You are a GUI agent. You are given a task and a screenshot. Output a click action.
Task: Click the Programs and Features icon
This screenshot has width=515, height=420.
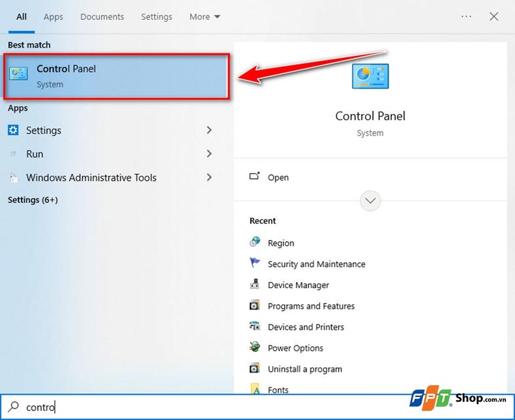pos(254,306)
